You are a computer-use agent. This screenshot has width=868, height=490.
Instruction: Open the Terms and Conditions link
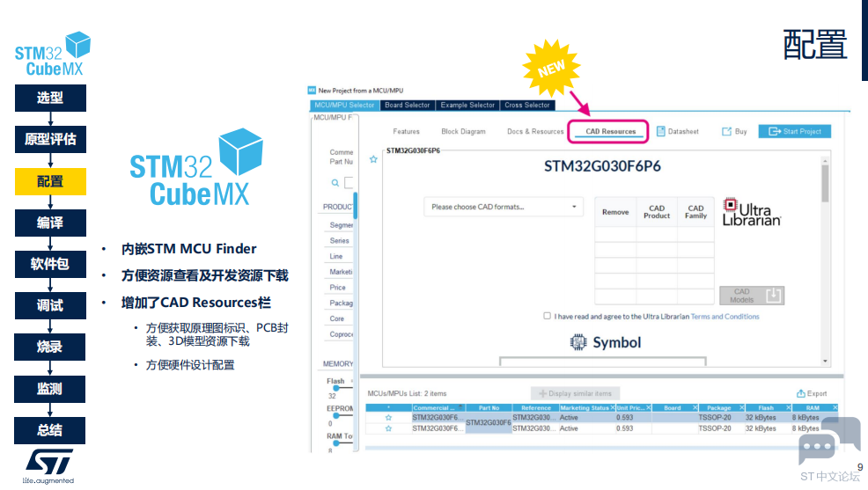725,317
